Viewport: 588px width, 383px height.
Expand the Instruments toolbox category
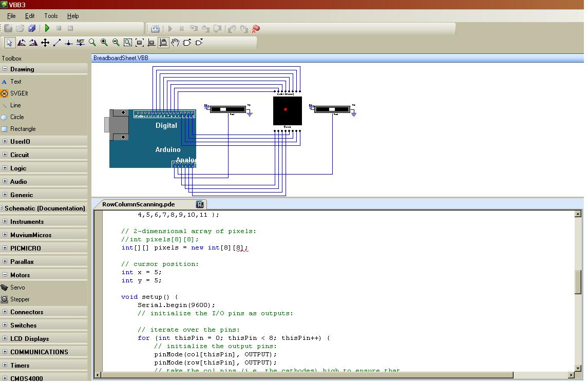click(5, 221)
